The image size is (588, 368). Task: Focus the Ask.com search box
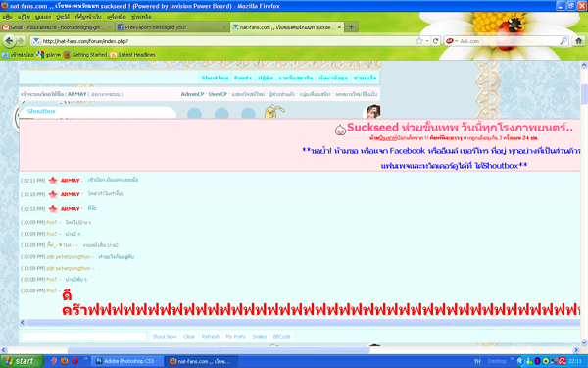(x=508, y=41)
